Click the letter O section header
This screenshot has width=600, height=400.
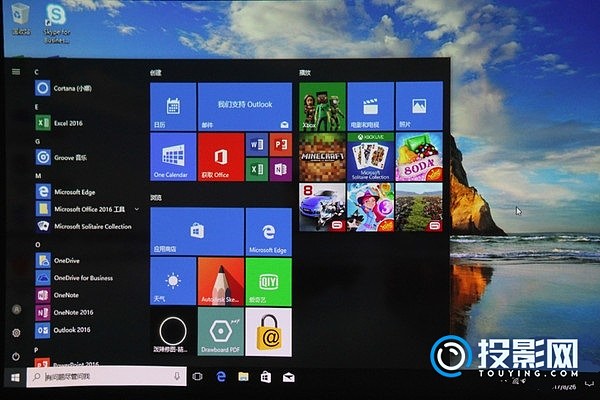(x=38, y=245)
